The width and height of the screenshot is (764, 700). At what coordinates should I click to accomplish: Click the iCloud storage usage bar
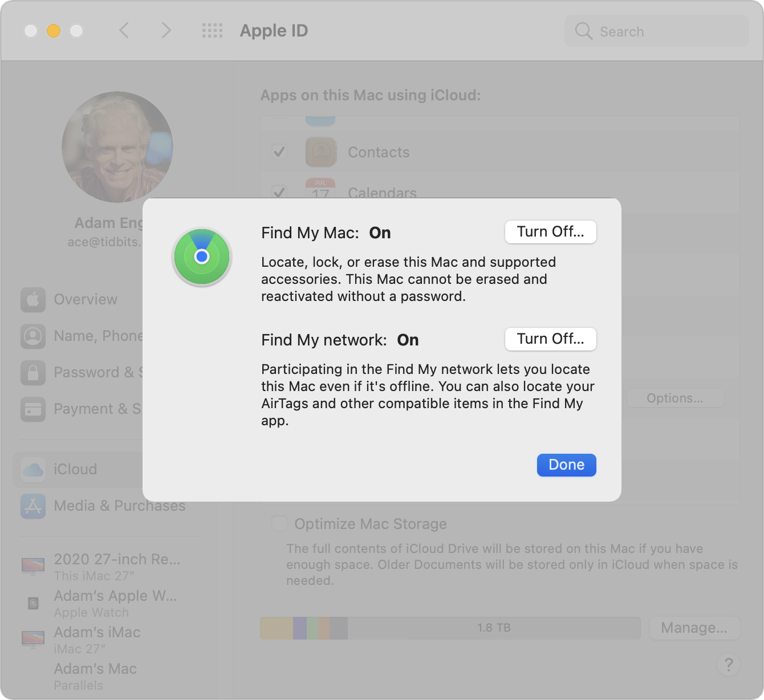click(x=450, y=628)
